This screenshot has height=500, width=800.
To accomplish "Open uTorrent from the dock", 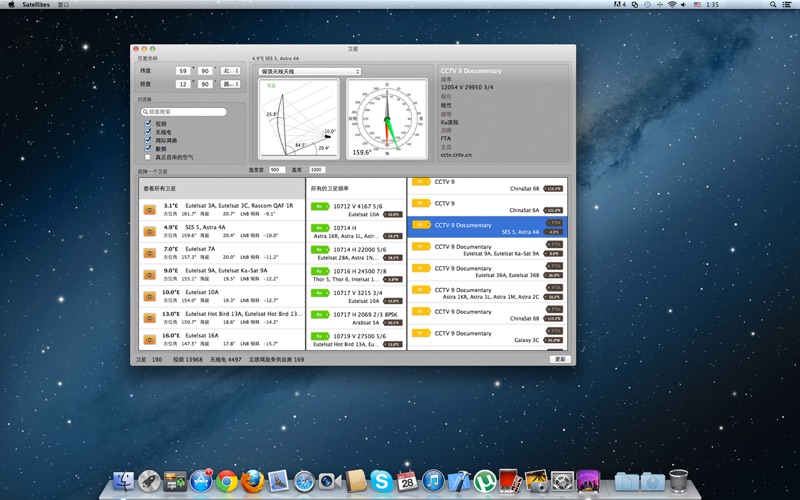I will point(485,481).
